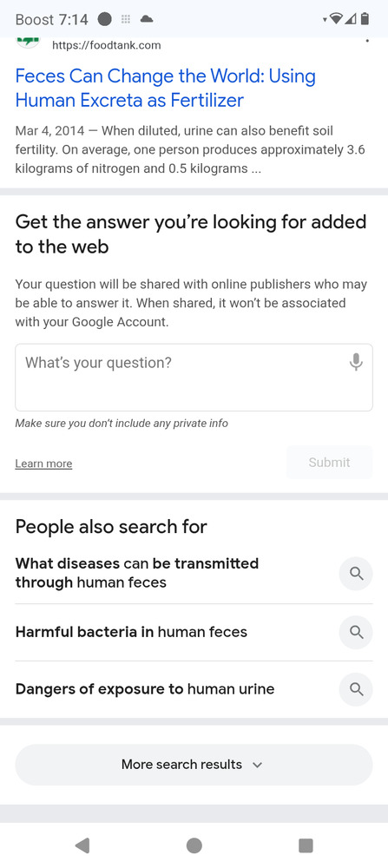Screen dimensions: 388x868
Task: Tap search icon beside Dangers of exposure
Action: pos(356,689)
